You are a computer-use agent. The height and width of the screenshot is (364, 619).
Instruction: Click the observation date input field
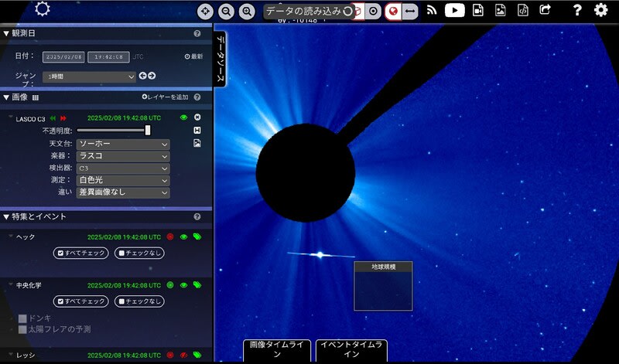[x=63, y=56]
